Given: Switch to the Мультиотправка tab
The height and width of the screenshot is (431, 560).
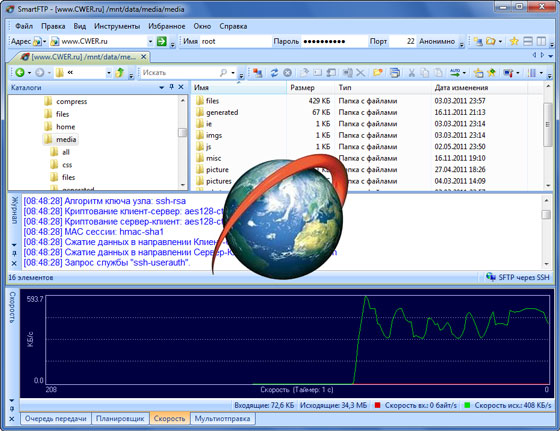Looking at the screenshot, I should 222,419.
